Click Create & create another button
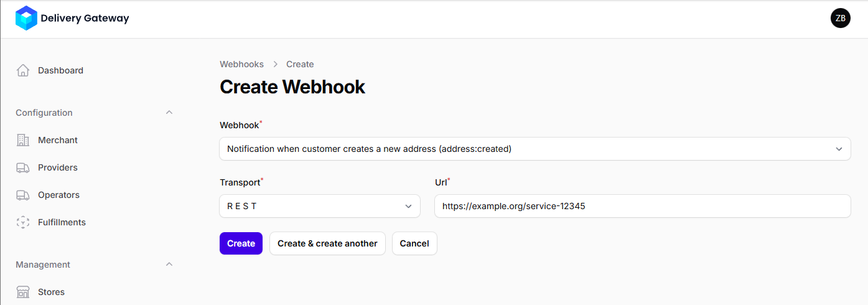Image resolution: width=868 pixels, height=305 pixels. coord(327,243)
